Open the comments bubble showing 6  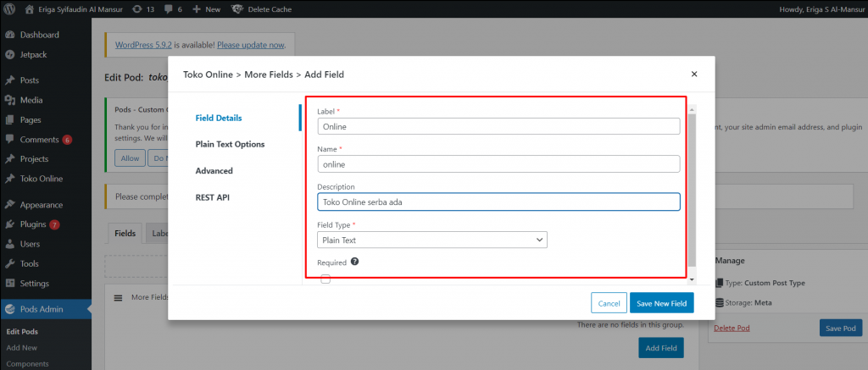pyautogui.click(x=173, y=8)
